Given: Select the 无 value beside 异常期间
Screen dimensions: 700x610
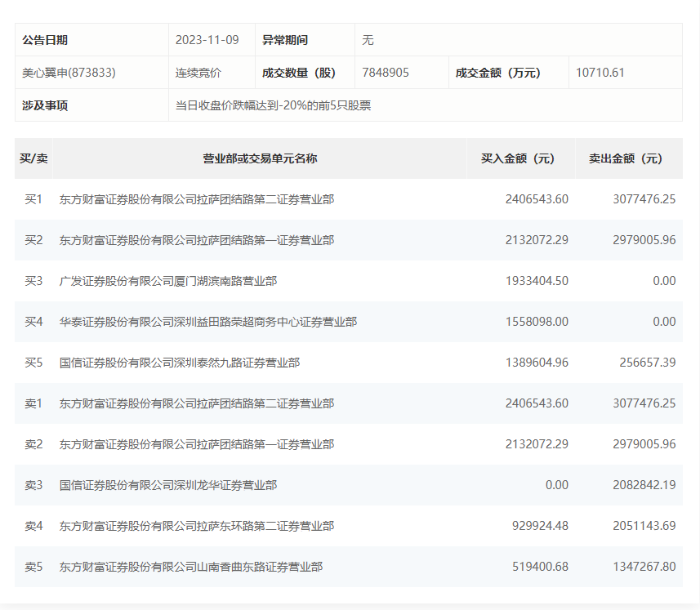Looking at the screenshot, I should pyautogui.click(x=368, y=40).
